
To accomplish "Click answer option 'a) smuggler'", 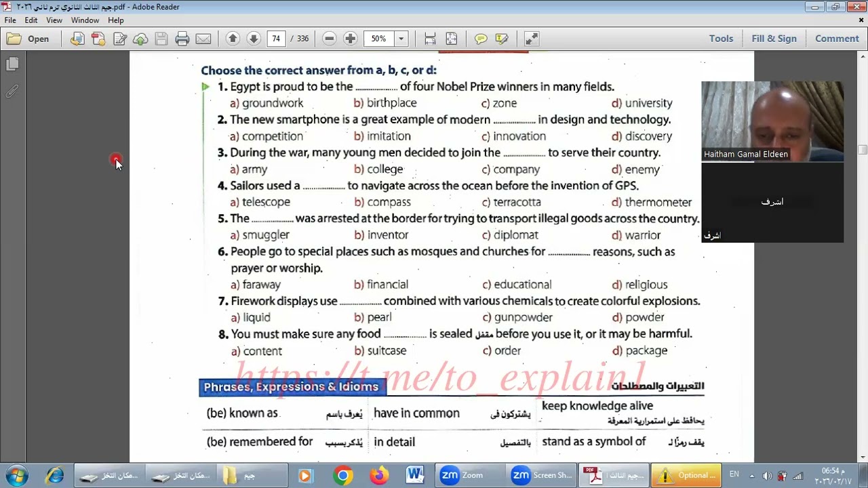I will 260,235.
